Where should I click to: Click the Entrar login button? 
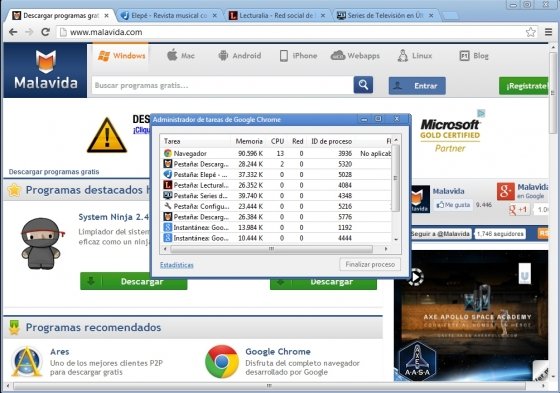[417, 86]
